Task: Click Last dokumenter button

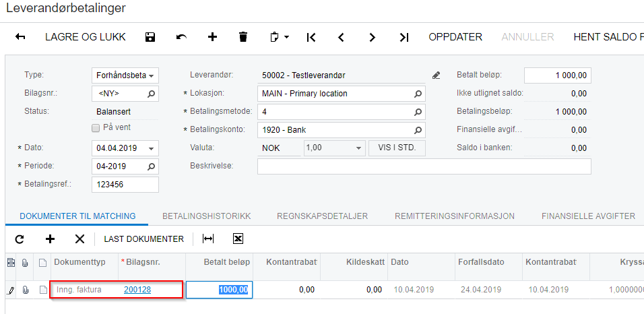Action: pyautogui.click(x=143, y=239)
